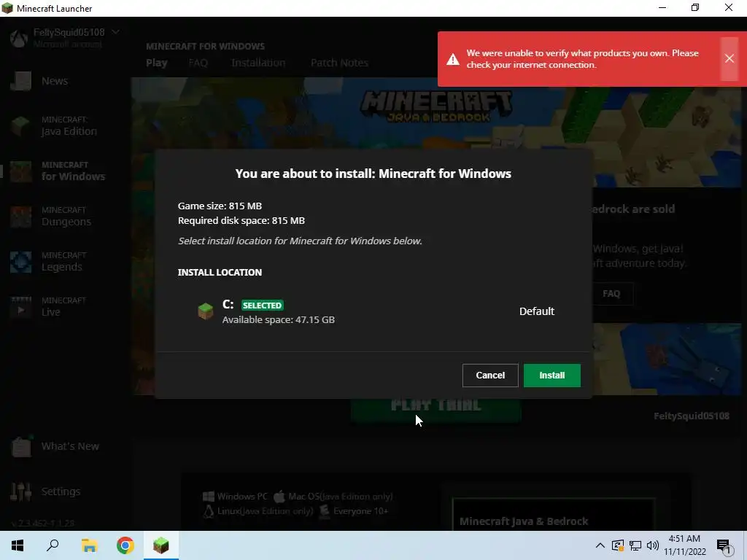The image size is (747, 560).
Task: Open the News section icon in sidebar
Action: click(x=21, y=81)
